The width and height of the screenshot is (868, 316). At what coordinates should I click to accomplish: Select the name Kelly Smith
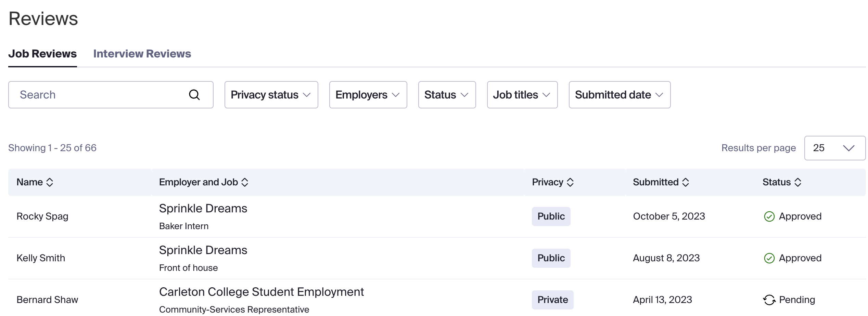tap(41, 258)
